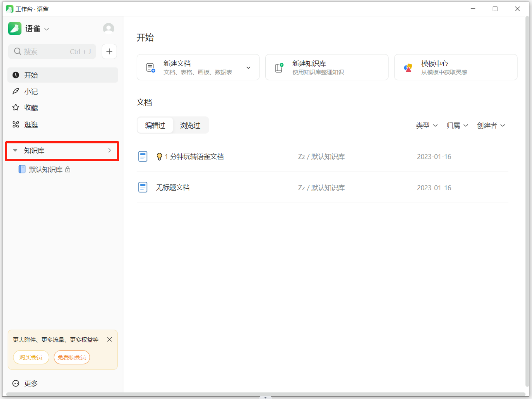Click the 购买会员 button

pos(31,357)
